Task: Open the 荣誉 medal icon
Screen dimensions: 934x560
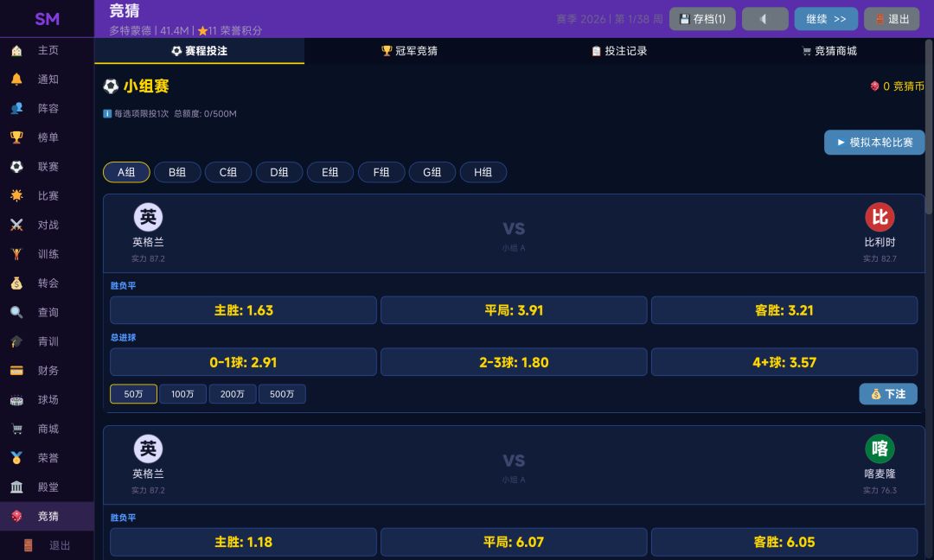Action: point(16,458)
